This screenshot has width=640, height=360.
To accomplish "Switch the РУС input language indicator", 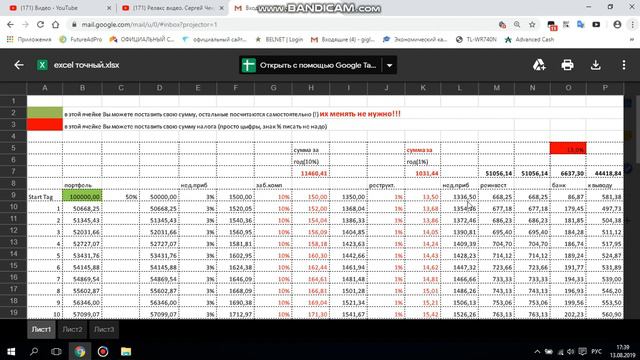I will click(x=596, y=351).
